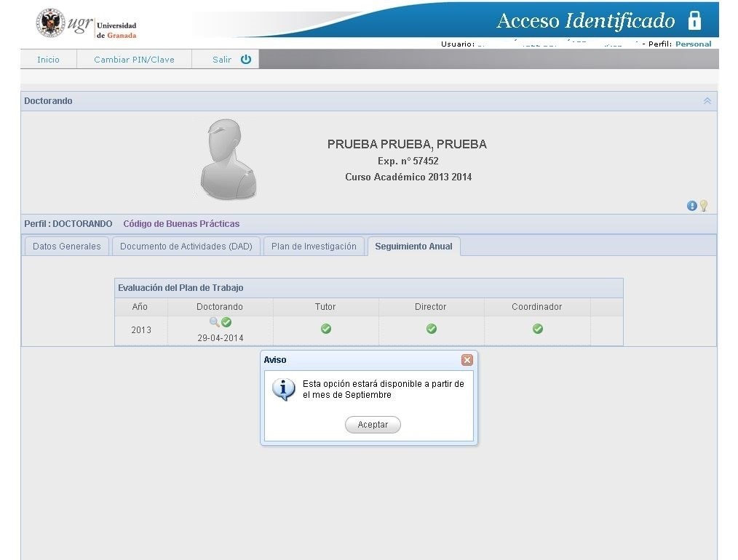Image resolution: width=738 pixels, height=560 pixels.
Task: Click the magnifier icon in the Doctorando column
Action: 214,322
